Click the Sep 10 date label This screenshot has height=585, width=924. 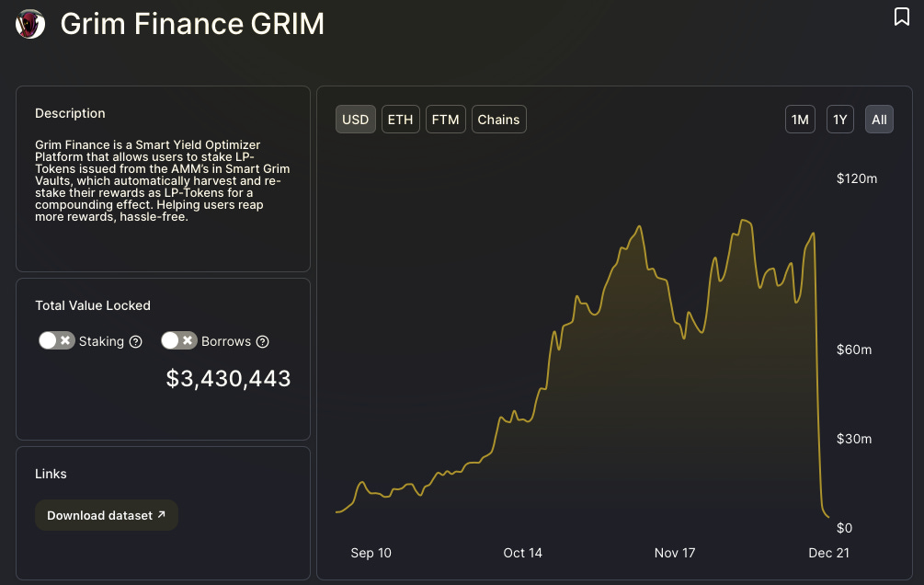371,553
